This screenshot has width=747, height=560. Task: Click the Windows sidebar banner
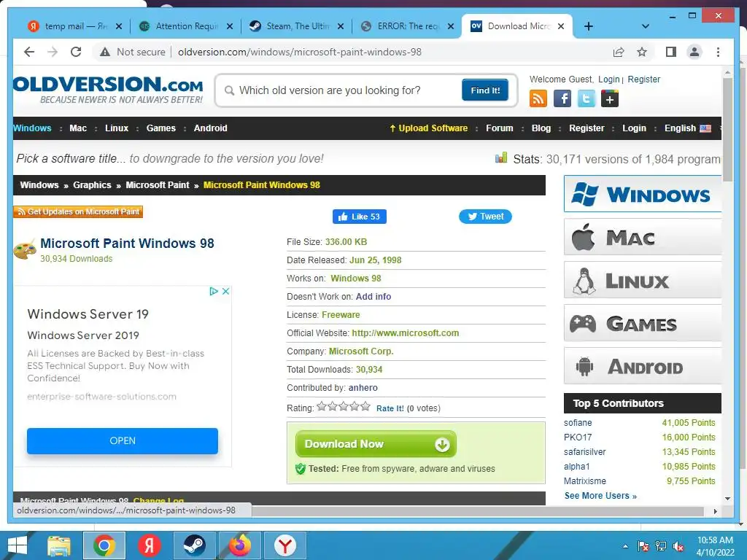point(643,194)
